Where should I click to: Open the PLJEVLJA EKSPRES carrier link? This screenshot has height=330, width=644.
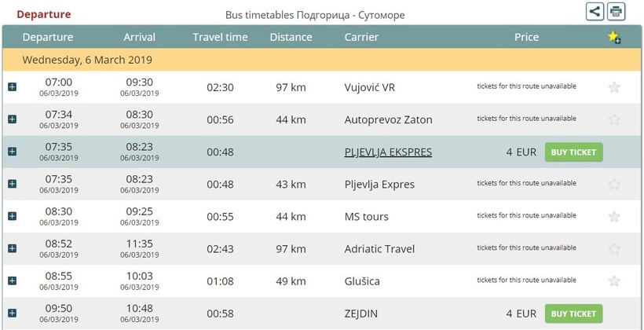pos(388,152)
